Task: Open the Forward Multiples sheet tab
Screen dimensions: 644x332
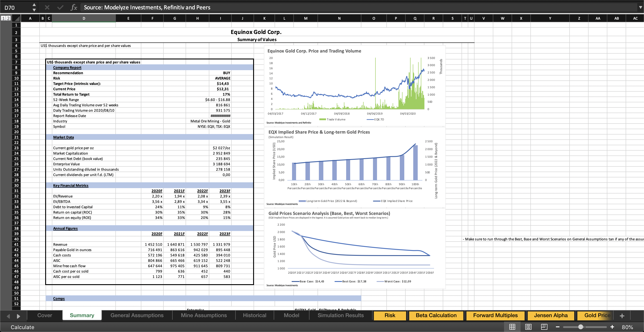Action: point(495,315)
